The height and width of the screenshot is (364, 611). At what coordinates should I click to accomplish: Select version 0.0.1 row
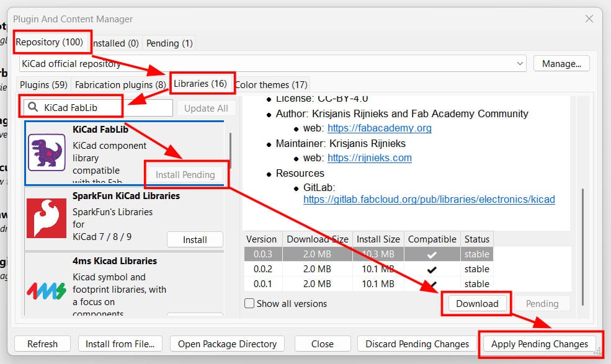(x=368, y=284)
